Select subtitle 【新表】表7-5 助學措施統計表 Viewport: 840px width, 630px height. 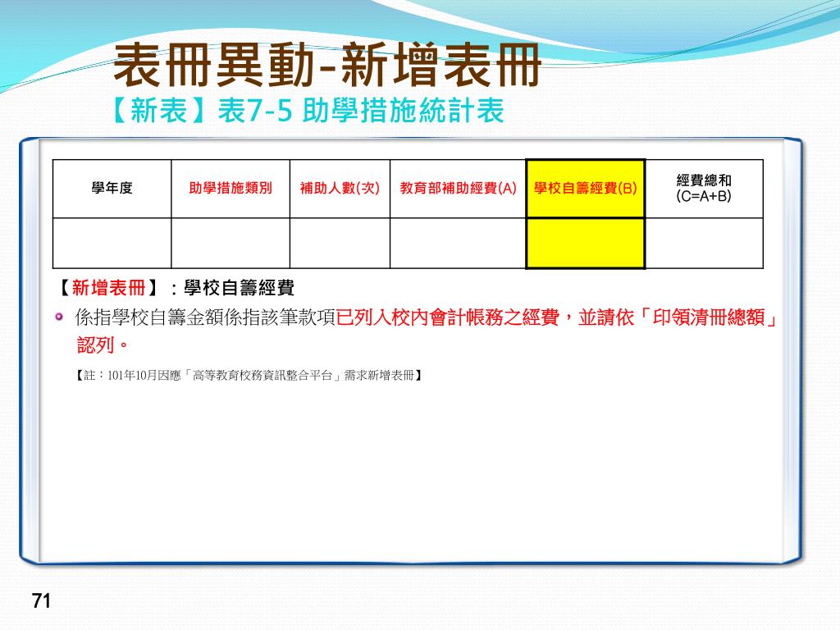[x=308, y=111]
